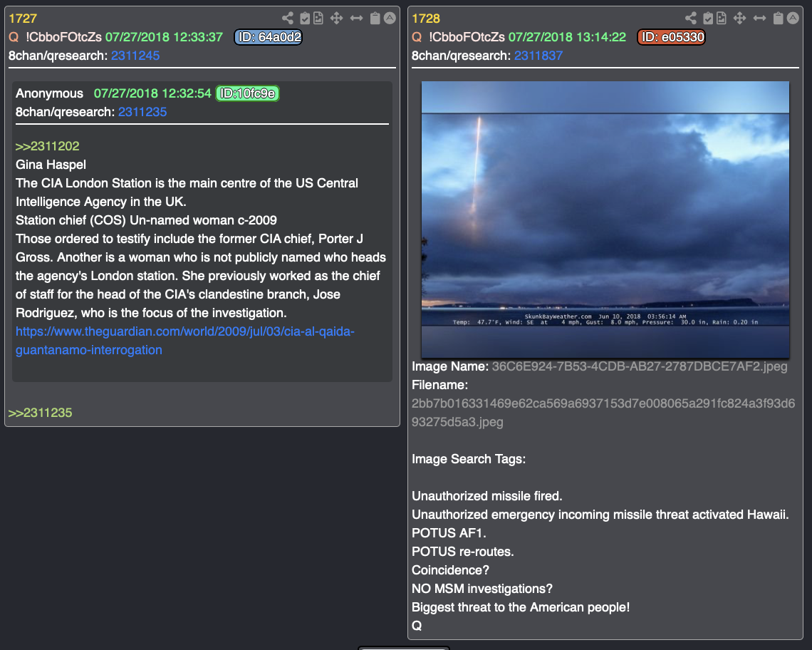Viewport: 812px width, 650px height.
Task: Click the clipboard-check icon on post 1727
Action: [x=305, y=18]
